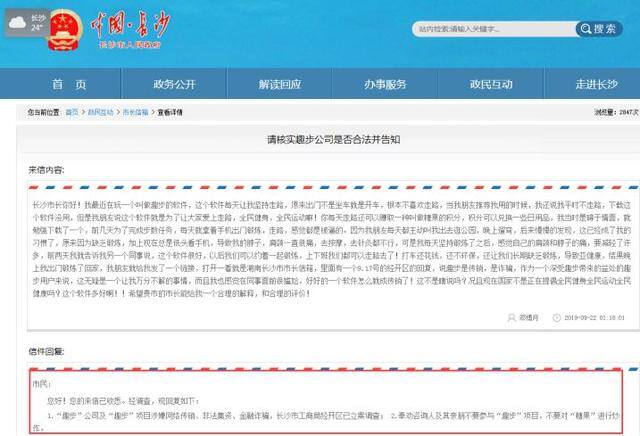Click the 浏览量 view count text
Viewport: 640px width, 436px height.
[x=616, y=112]
